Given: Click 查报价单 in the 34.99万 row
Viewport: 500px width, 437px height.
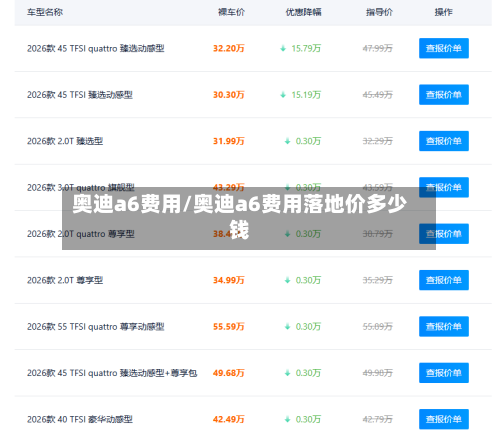Looking at the screenshot, I should click(444, 280).
